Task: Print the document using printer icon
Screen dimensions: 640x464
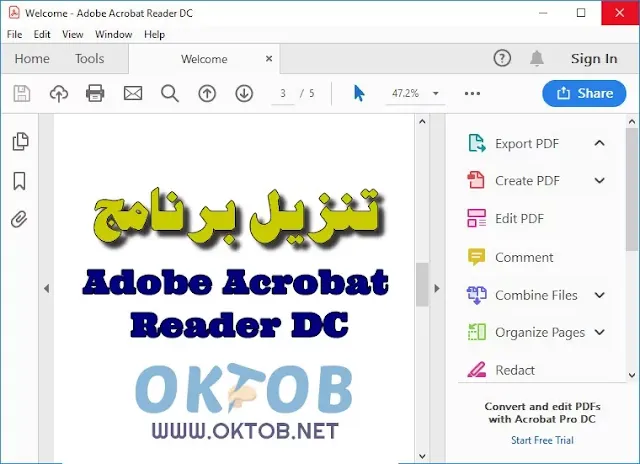Action: coord(95,93)
